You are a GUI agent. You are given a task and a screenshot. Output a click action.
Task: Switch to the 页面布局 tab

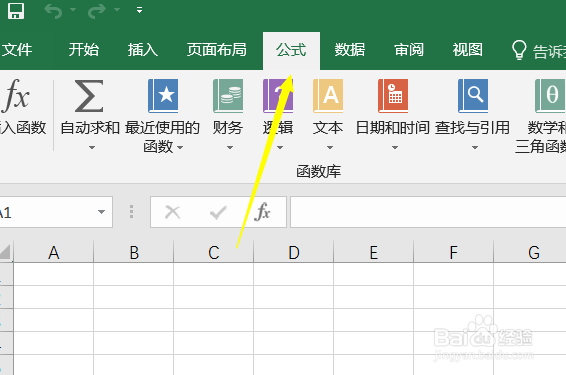coord(217,50)
